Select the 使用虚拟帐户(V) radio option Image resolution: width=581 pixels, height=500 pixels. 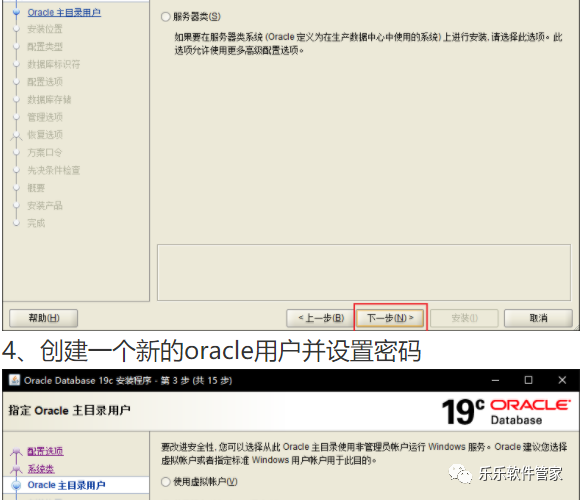point(166,482)
